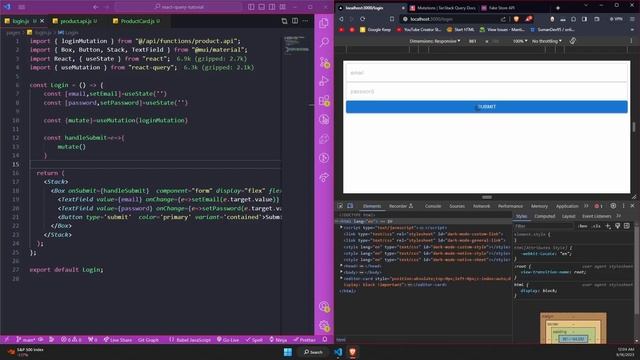Click the Spell status bar item
This screenshot has height=360, width=640.
pos(254,340)
